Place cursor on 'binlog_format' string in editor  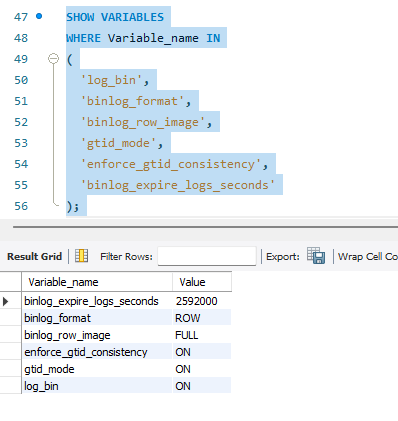point(132,101)
